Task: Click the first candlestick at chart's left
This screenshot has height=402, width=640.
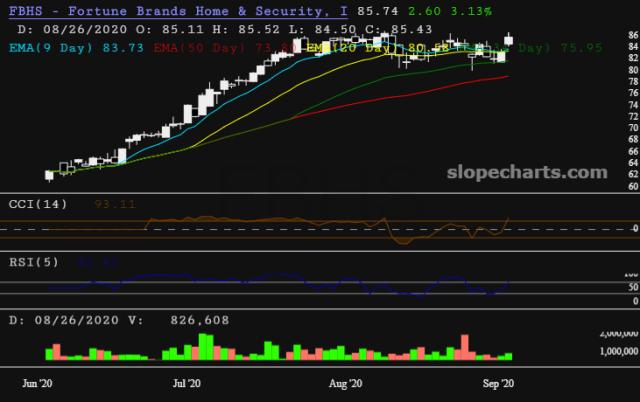Action: tap(50, 175)
